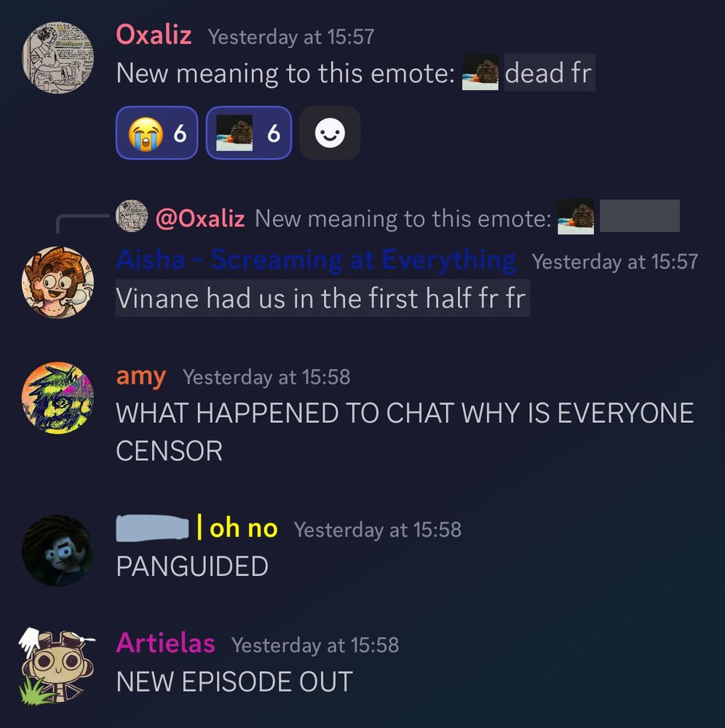Open the Oxaliz username in message header

(x=154, y=35)
